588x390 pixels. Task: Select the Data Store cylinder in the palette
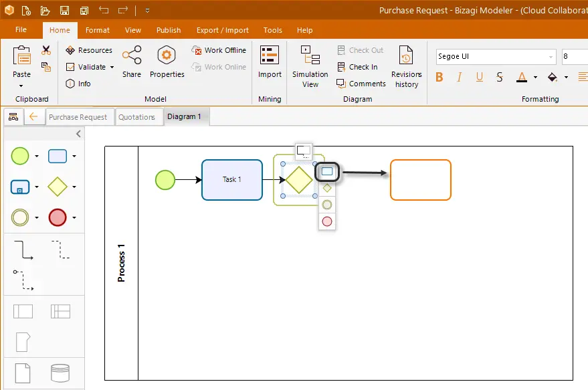point(60,373)
